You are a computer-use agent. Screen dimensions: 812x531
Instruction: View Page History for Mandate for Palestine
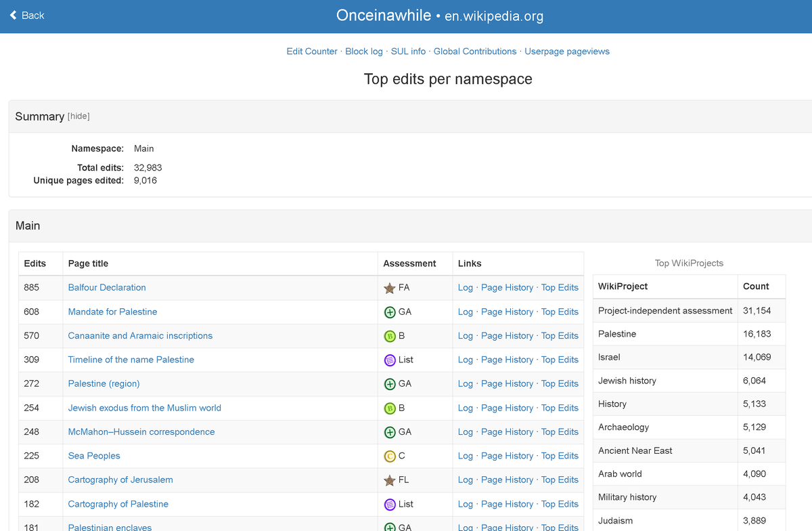coord(507,312)
